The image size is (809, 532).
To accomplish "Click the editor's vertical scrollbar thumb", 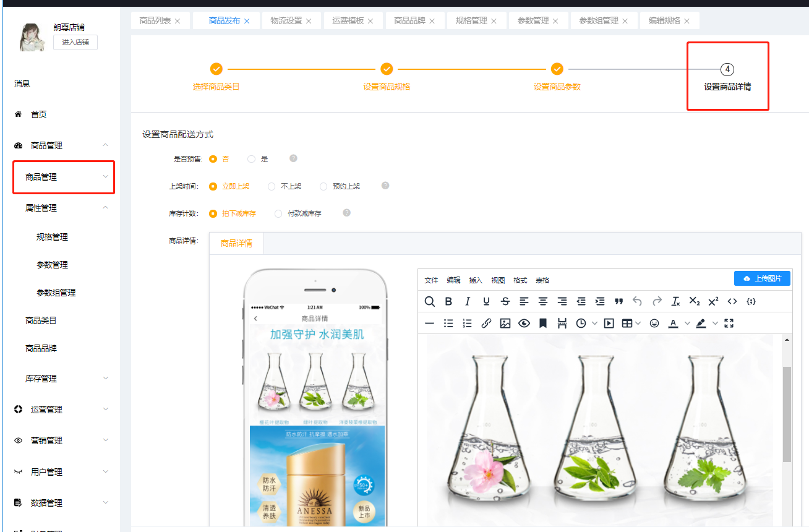I will click(787, 413).
